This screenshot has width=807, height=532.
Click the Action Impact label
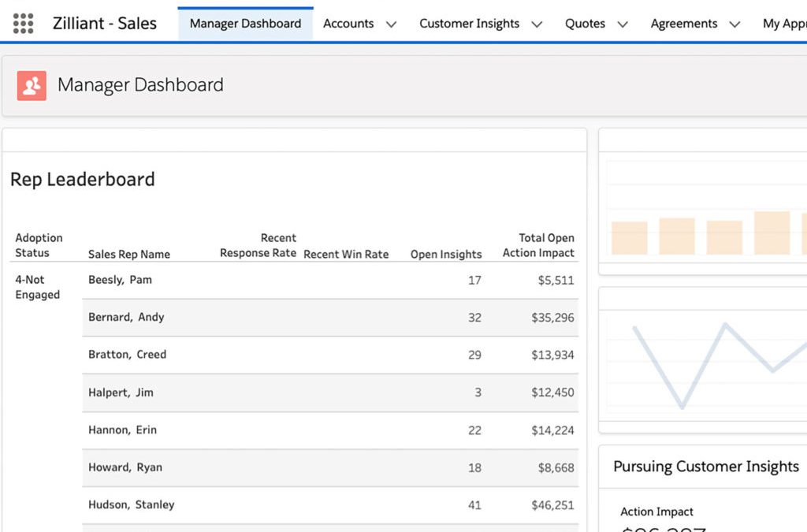point(656,512)
